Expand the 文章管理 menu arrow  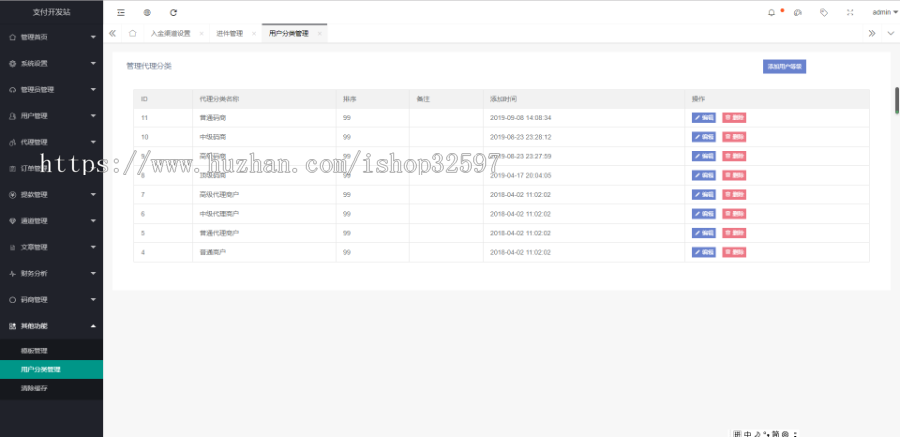(x=93, y=247)
